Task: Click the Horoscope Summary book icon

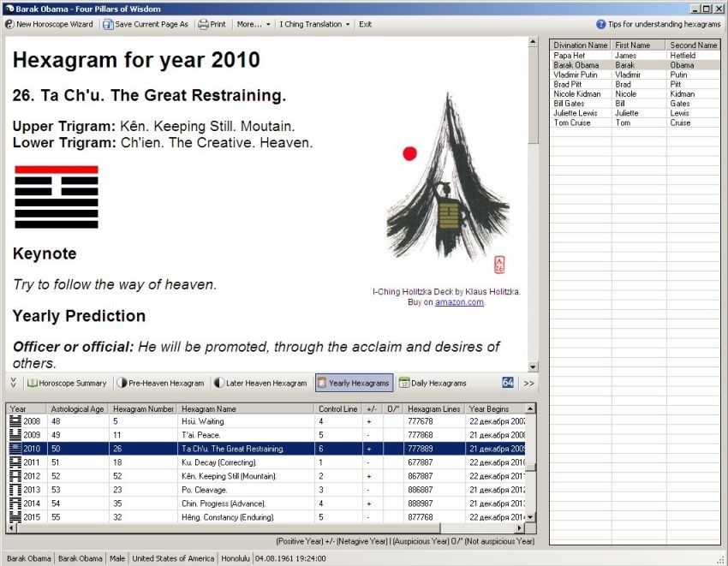Action: (32, 383)
